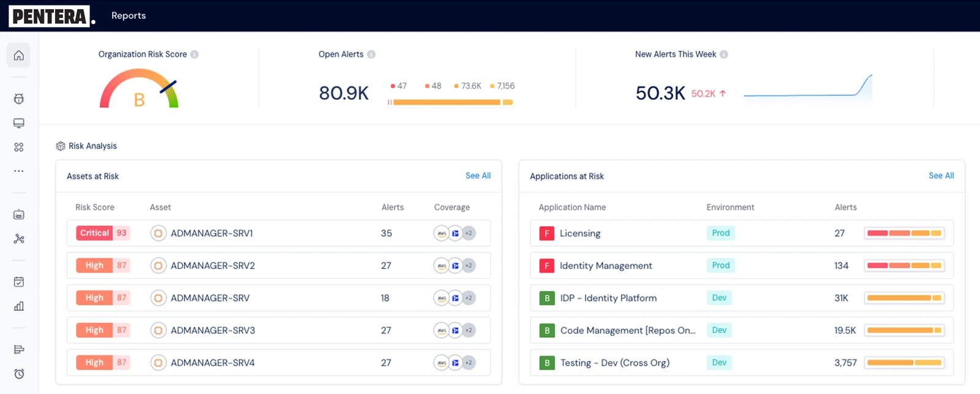Sort by Application Name header

[572, 207]
